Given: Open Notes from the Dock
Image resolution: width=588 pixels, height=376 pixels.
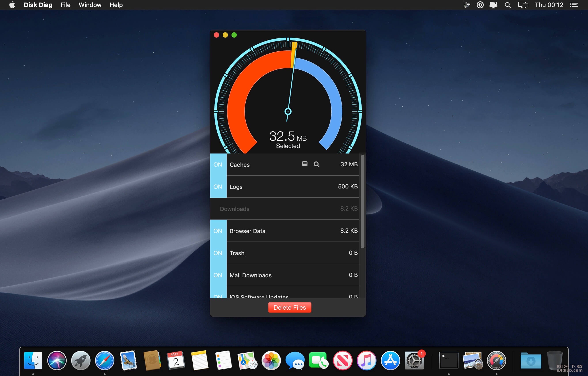Looking at the screenshot, I should (x=200, y=360).
